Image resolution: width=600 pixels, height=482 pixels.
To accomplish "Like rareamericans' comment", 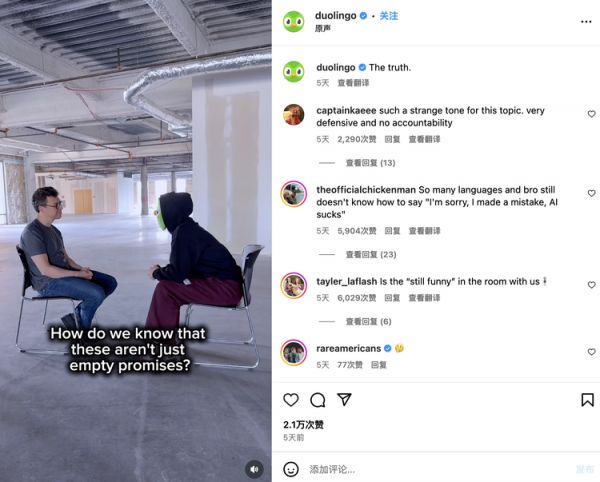I will [591, 352].
